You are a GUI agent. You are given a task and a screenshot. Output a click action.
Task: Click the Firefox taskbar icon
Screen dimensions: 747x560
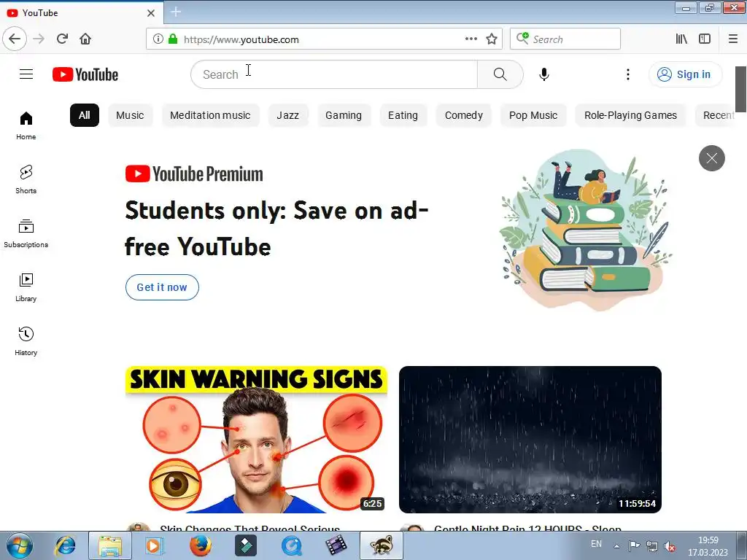pyautogui.click(x=200, y=545)
